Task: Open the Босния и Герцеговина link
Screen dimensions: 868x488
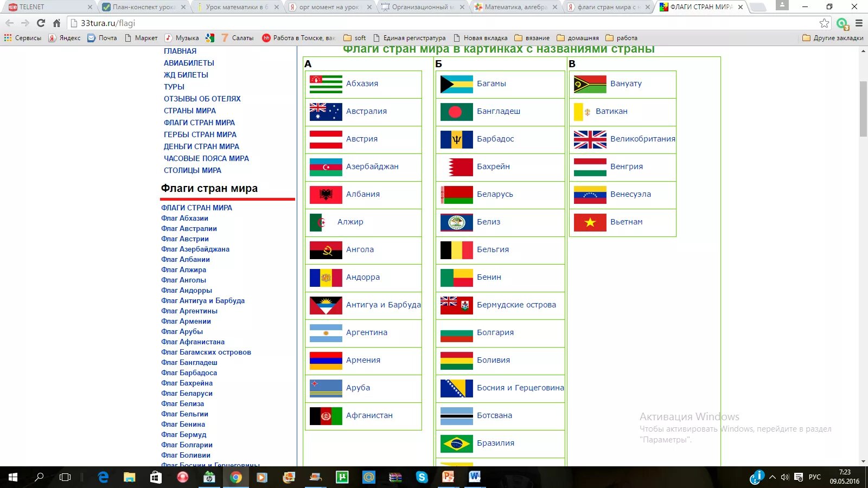Action: pyautogui.click(x=520, y=388)
